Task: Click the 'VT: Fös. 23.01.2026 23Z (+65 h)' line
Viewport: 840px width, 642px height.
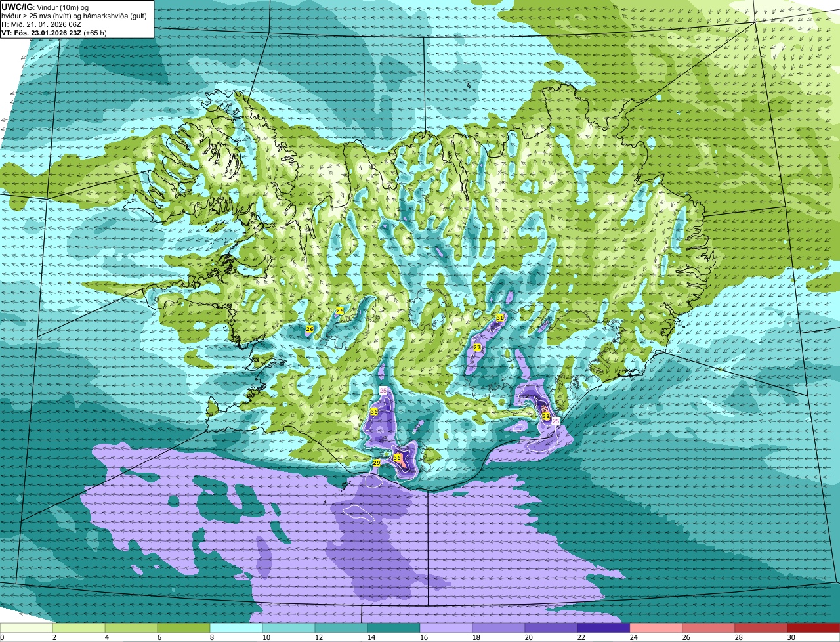Action: (54, 32)
